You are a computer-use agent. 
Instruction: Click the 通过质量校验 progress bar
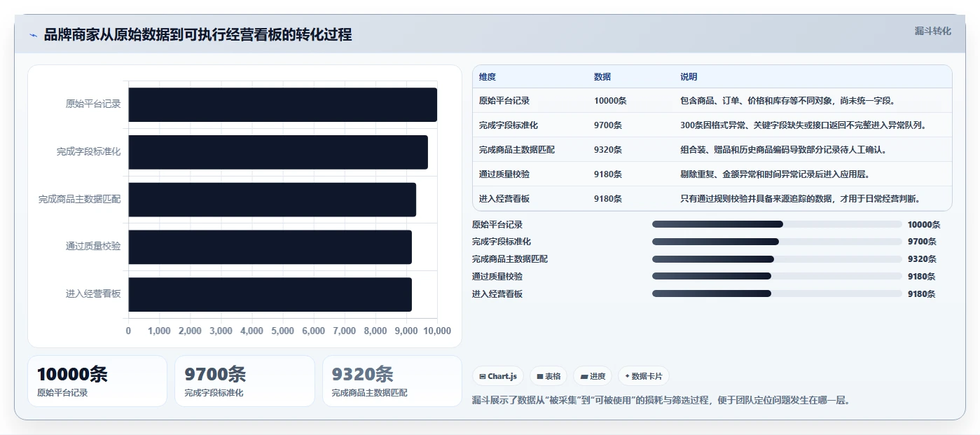[x=777, y=276]
